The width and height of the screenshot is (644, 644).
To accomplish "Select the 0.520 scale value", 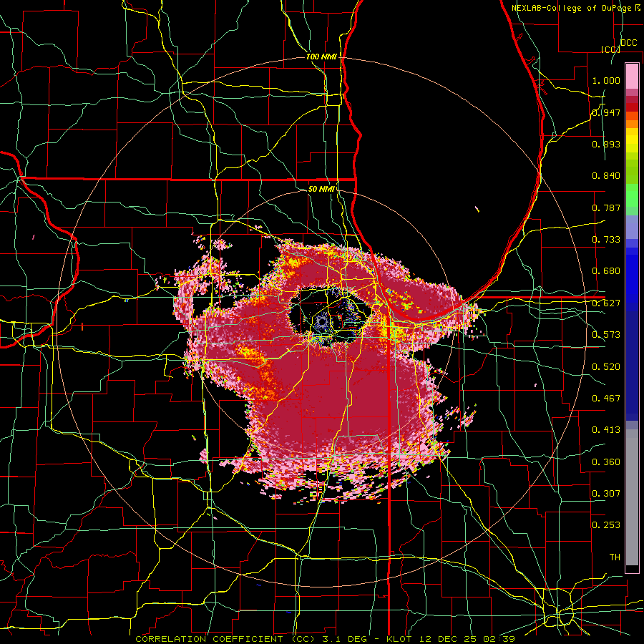I will coord(606,367).
